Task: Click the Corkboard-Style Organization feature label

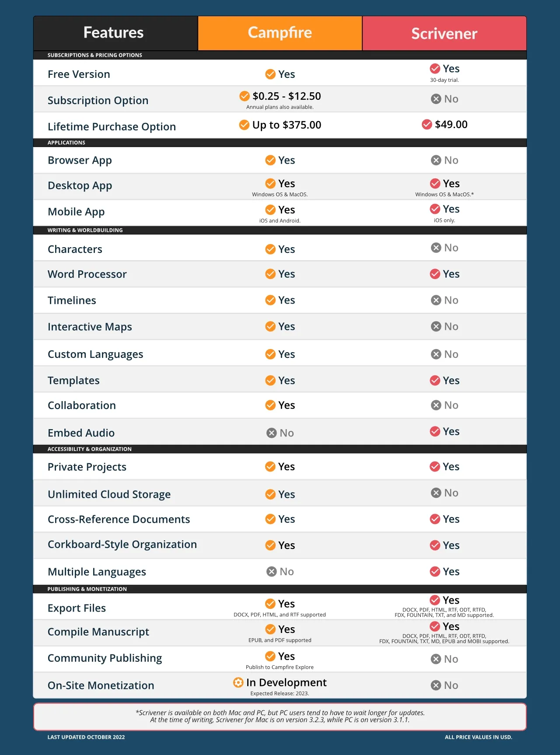Action: (122, 545)
